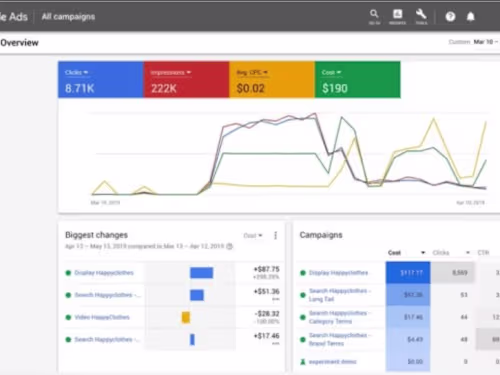The height and width of the screenshot is (375, 500).
Task: Open Biggest changes three-dot menu
Action: tap(275, 236)
